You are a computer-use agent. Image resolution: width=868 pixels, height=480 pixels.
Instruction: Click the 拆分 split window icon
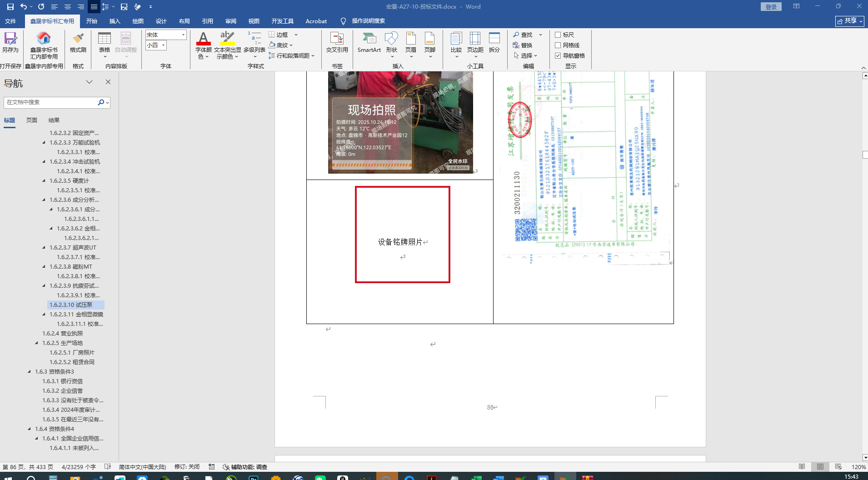494,42
